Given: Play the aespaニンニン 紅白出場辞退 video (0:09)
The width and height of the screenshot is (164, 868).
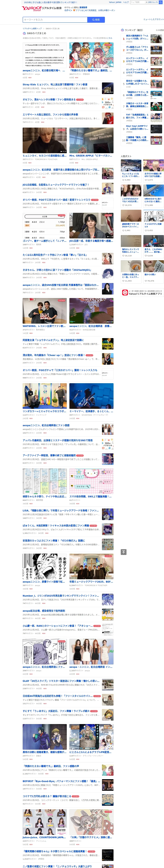Looking at the screenshot, I should 91,311.
